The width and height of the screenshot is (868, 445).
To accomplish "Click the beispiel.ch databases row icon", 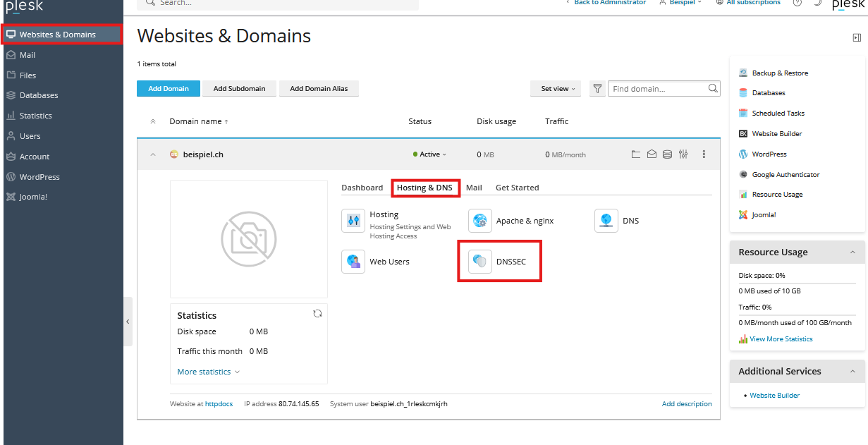I will coord(667,154).
